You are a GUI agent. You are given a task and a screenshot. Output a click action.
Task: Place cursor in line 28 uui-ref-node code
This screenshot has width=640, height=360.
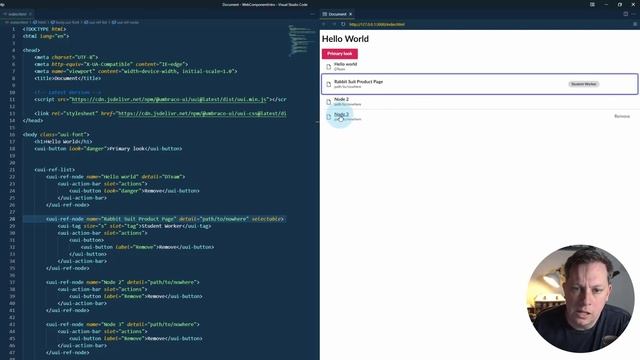(x=164, y=219)
